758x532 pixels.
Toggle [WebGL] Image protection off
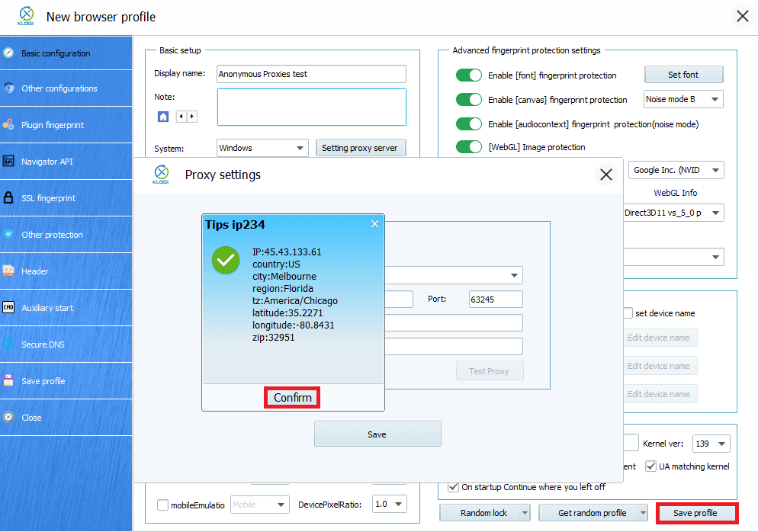[x=468, y=147]
